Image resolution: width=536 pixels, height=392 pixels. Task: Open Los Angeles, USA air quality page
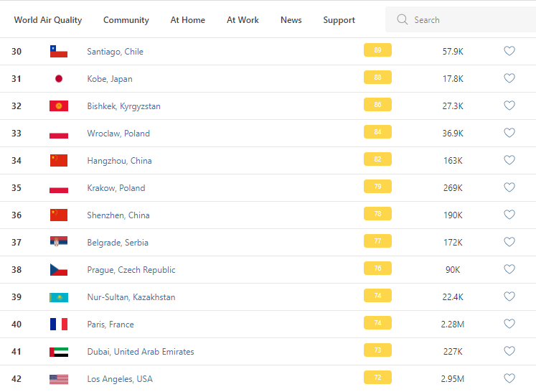(x=120, y=379)
